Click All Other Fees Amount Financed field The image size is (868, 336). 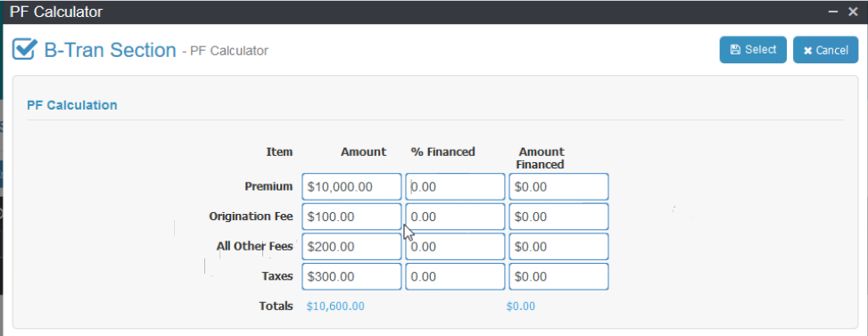tap(558, 247)
